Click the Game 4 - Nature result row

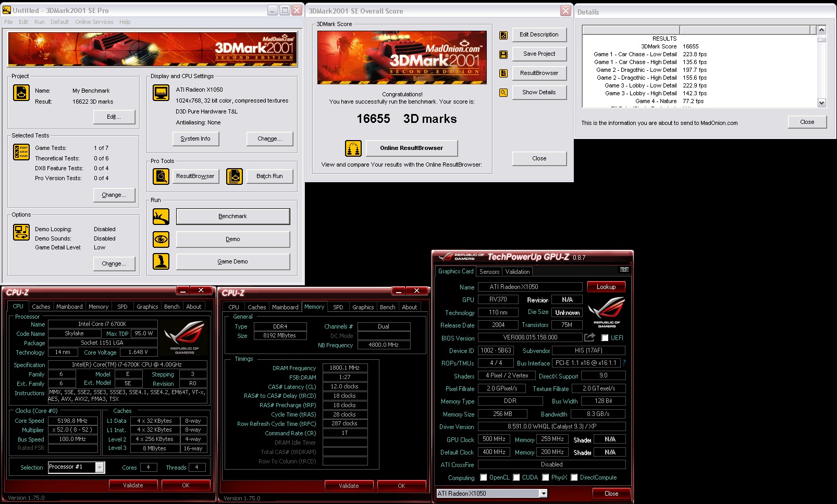tap(699, 102)
